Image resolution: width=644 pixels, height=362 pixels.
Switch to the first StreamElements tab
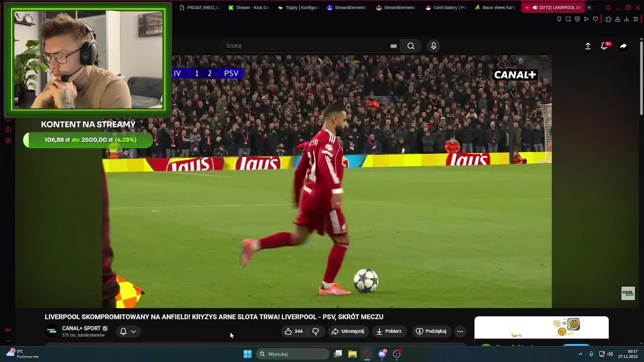click(347, 8)
